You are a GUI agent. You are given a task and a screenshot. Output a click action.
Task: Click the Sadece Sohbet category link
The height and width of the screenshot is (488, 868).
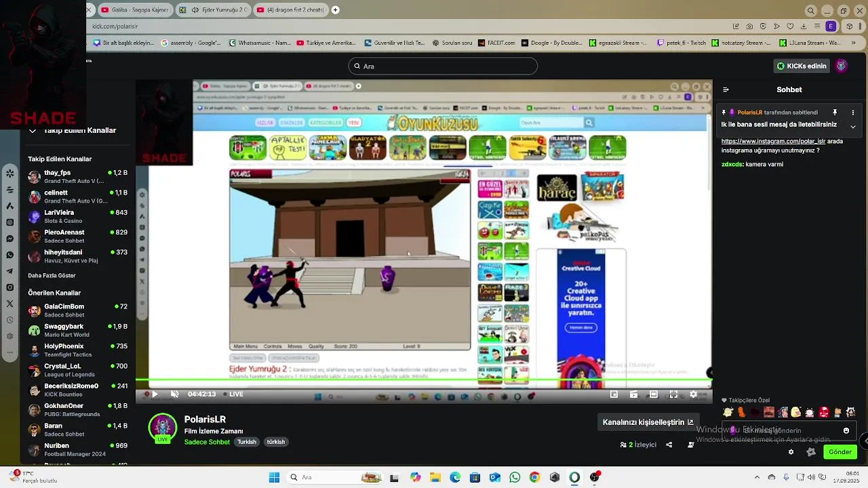click(x=207, y=442)
